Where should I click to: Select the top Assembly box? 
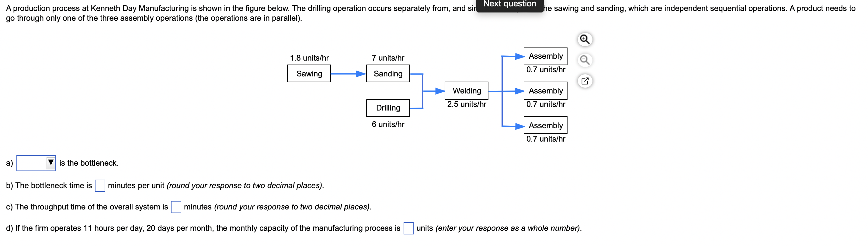pyautogui.click(x=545, y=56)
